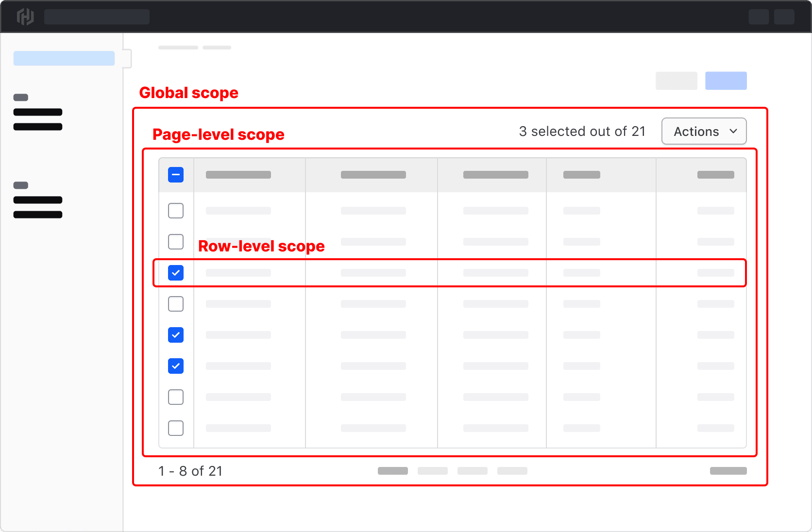The width and height of the screenshot is (812, 532).
Task: Click the first breadcrumb link above page
Action: [x=178, y=48]
